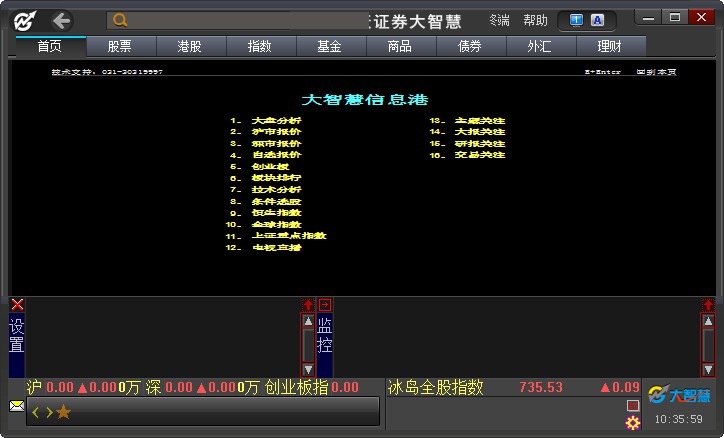
Task: Switch to the 债券 tab
Action: [471, 46]
